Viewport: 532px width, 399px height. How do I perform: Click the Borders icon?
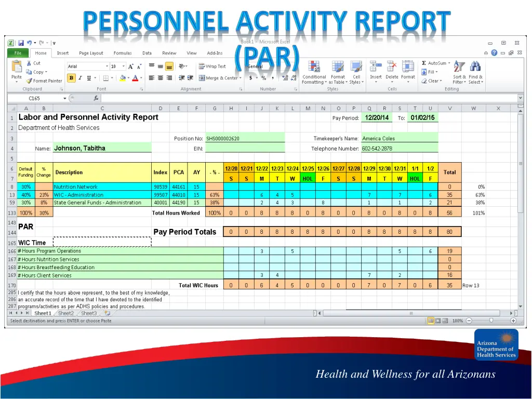[x=106, y=78]
